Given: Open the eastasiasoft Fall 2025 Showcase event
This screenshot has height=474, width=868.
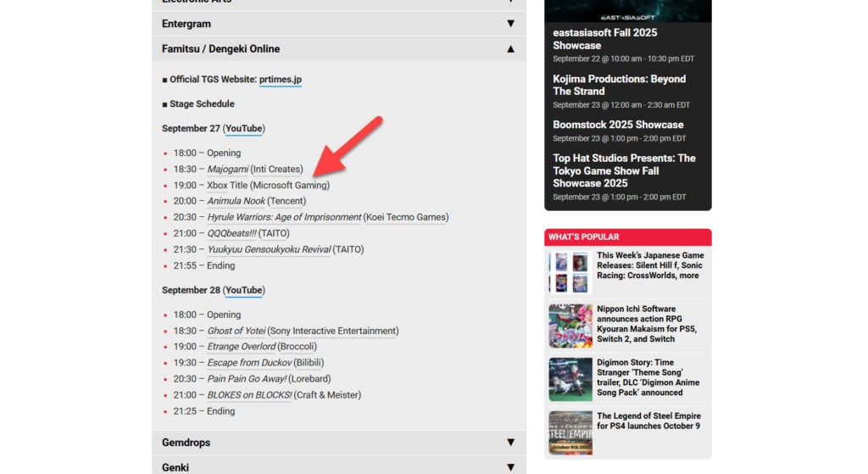Looking at the screenshot, I should [x=604, y=39].
